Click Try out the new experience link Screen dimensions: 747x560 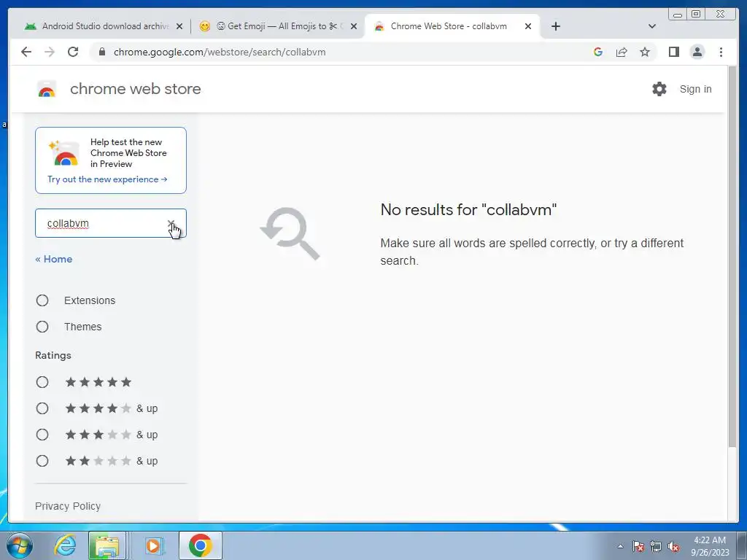click(107, 179)
